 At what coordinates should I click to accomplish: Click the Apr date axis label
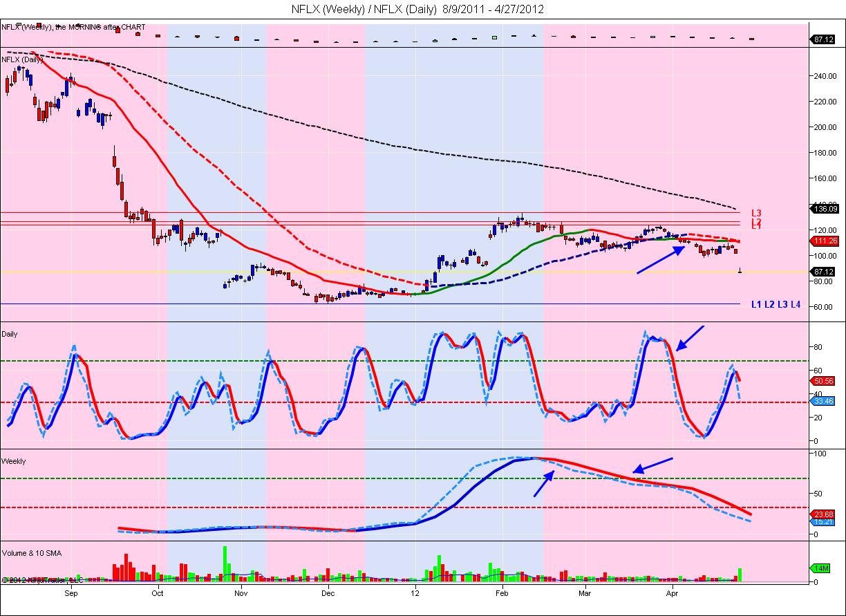tap(672, 593)
